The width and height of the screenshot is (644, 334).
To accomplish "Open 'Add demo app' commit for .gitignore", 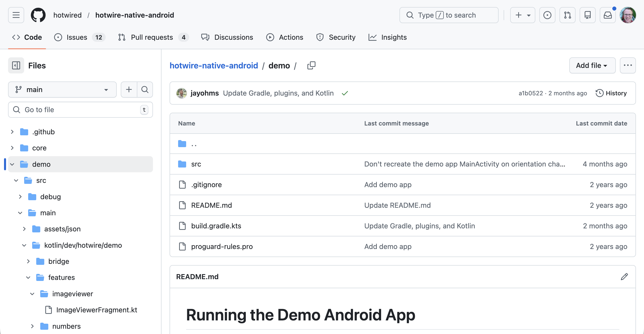I will [x=388, y=185].
